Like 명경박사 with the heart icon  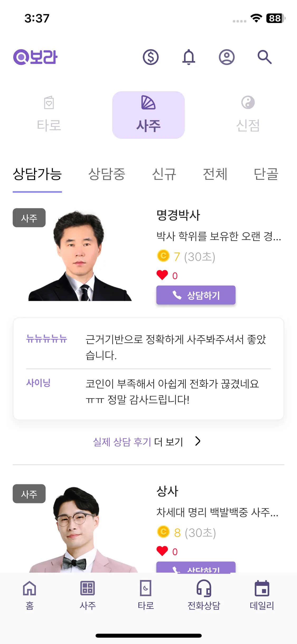click(162, 275)
